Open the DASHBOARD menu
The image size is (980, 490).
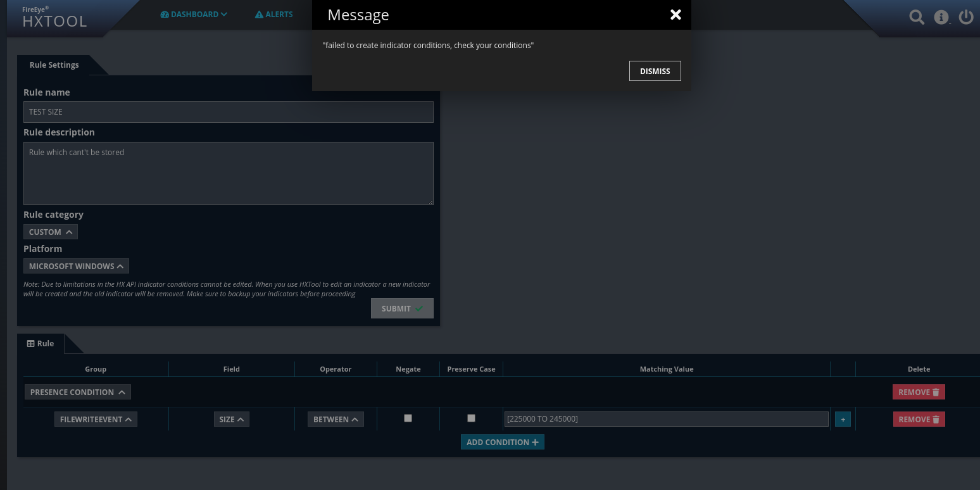pyautogui.click(x=194, y=14)
